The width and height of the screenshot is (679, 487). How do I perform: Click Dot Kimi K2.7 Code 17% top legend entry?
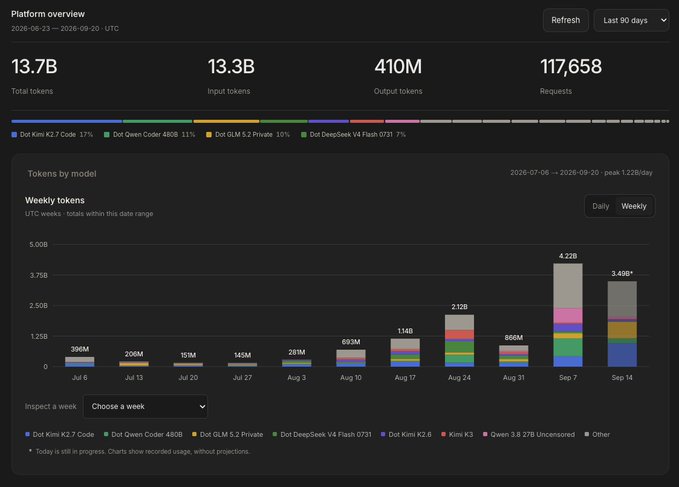[52, 135]
